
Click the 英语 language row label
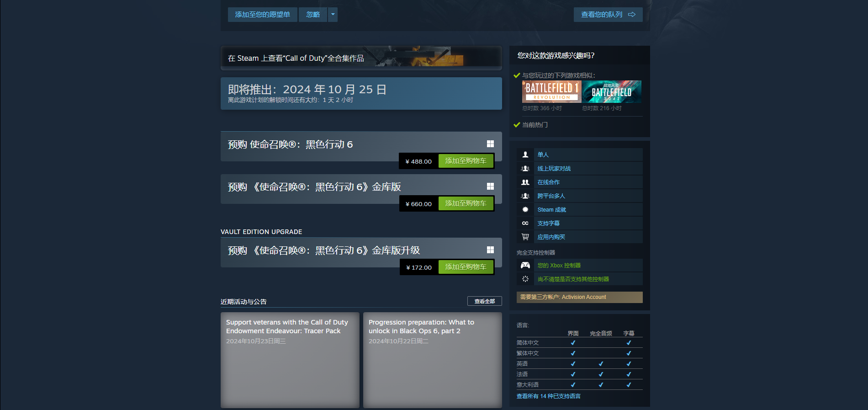click(x=522, y=364)
